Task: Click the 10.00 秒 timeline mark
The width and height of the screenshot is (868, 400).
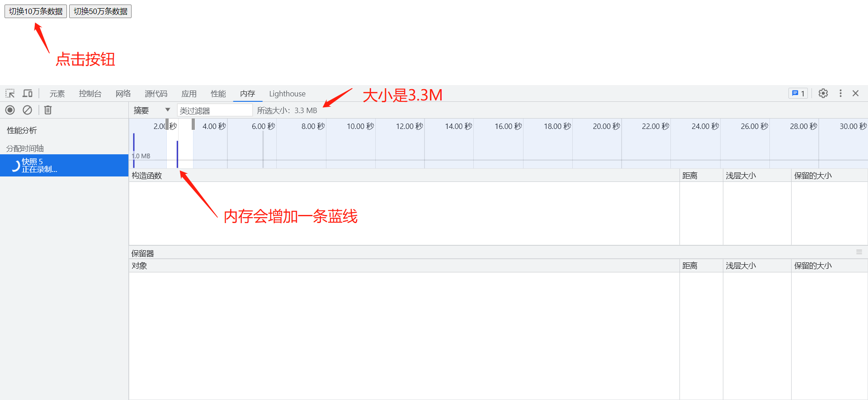Action: click(x=360, y=126)
